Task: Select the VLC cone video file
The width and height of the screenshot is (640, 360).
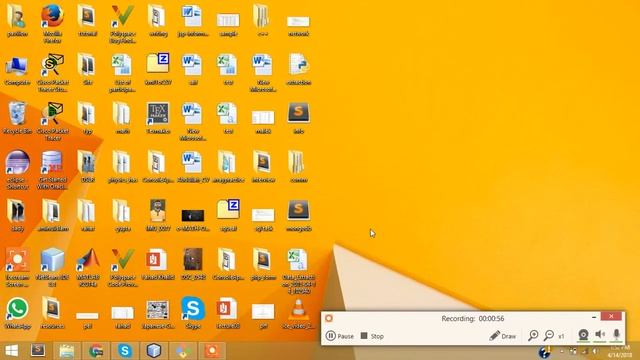Action: tap(298, 313)
